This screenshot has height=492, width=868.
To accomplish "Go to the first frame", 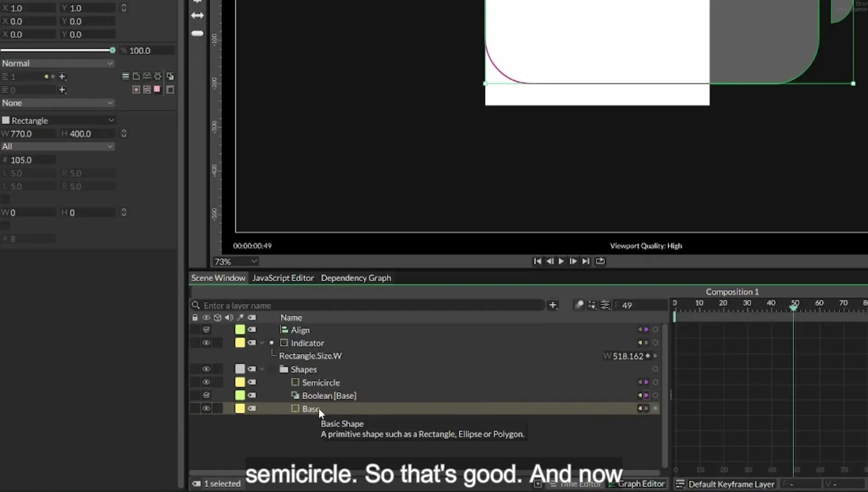I will click(x=537, y=261).
